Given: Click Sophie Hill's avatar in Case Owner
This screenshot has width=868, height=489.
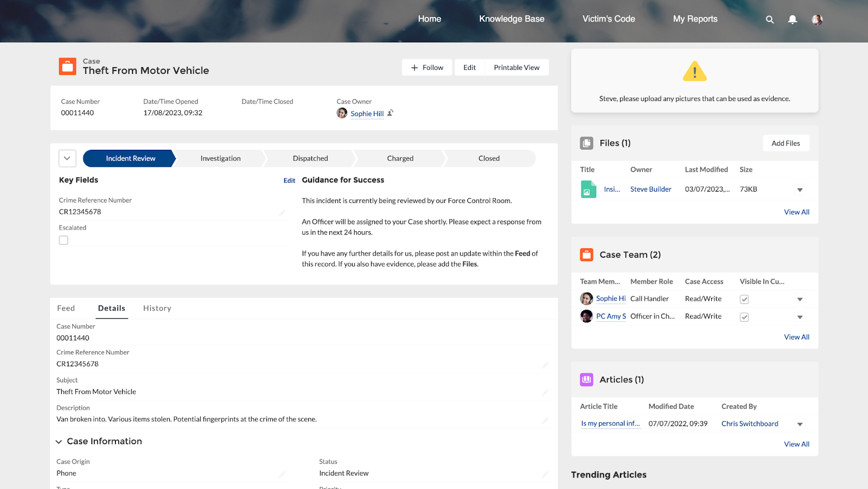Looking at the screenshot, I should (342, 113).
